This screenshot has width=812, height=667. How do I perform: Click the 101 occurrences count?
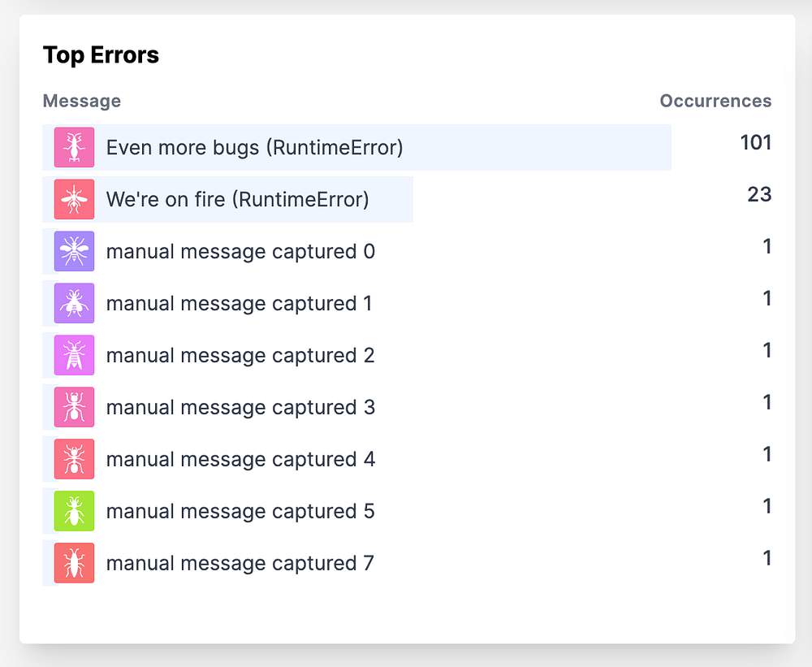coord(755,143)
